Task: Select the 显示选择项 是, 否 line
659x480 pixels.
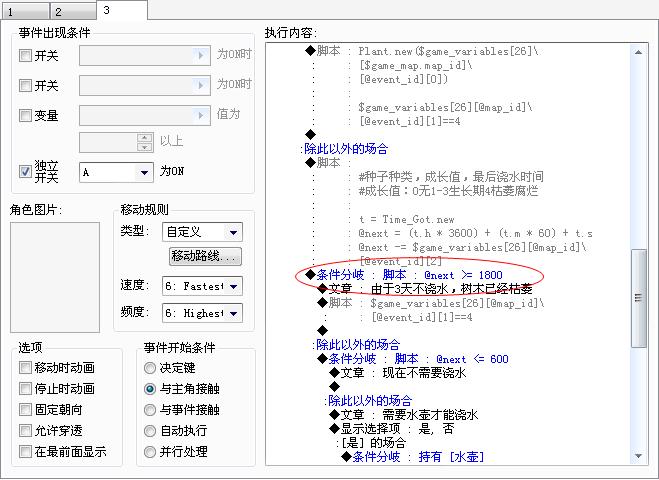Action: click(392, 429)
